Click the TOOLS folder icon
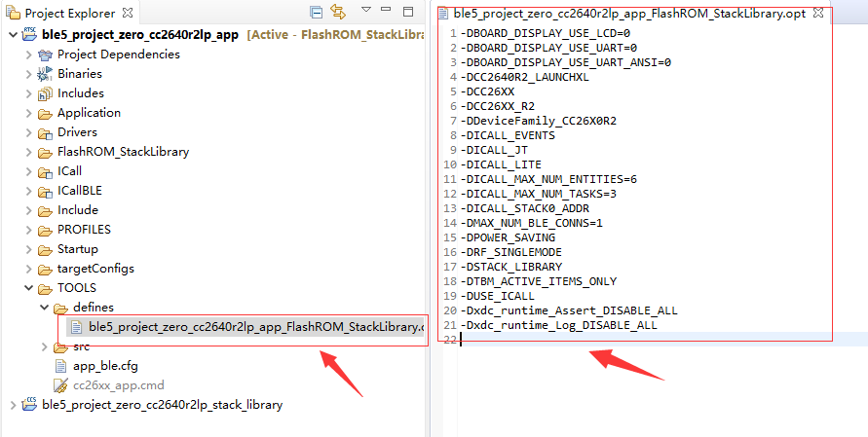Viewport: 868px width, 437px height. [x=45, y=289]
